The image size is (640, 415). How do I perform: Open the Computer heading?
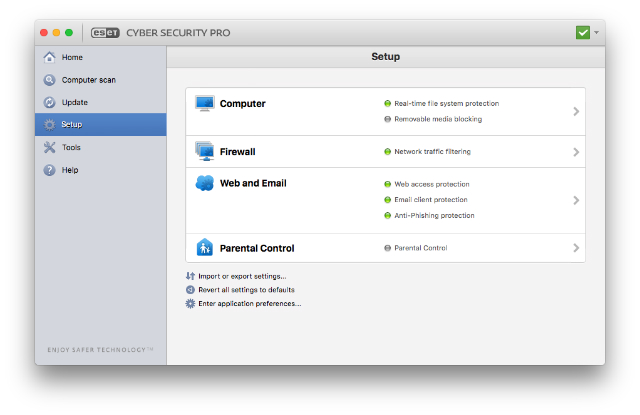(242, 104)
